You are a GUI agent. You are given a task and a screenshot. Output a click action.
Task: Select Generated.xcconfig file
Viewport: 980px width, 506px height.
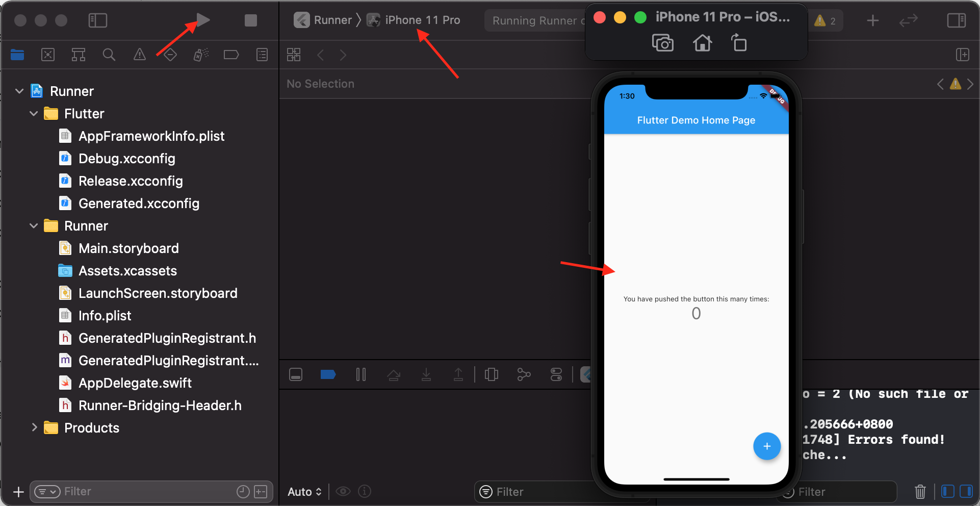(139, 204)
